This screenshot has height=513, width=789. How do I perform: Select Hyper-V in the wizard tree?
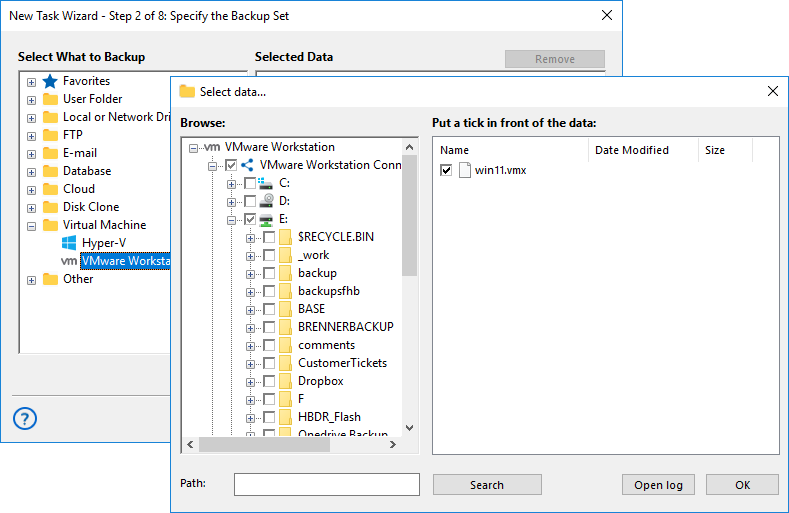[x=104, y=243]
